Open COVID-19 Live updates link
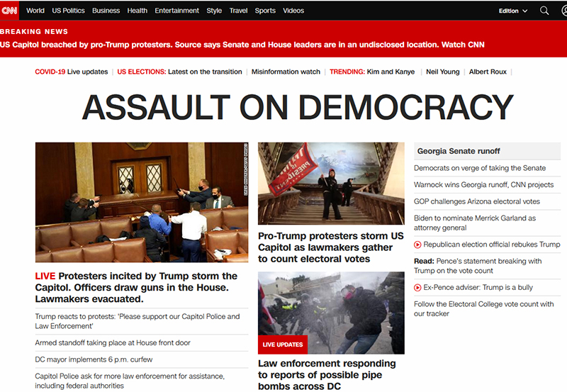 [x=72, y=72]
